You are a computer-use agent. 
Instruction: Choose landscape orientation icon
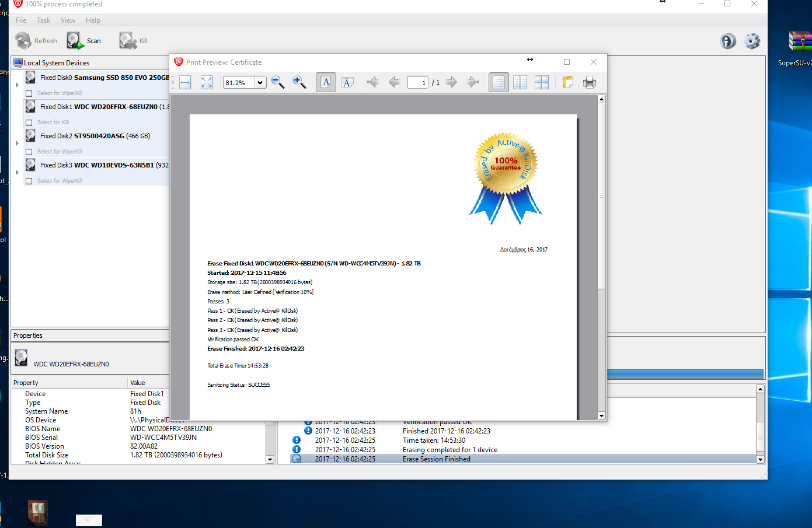(348, 82)
